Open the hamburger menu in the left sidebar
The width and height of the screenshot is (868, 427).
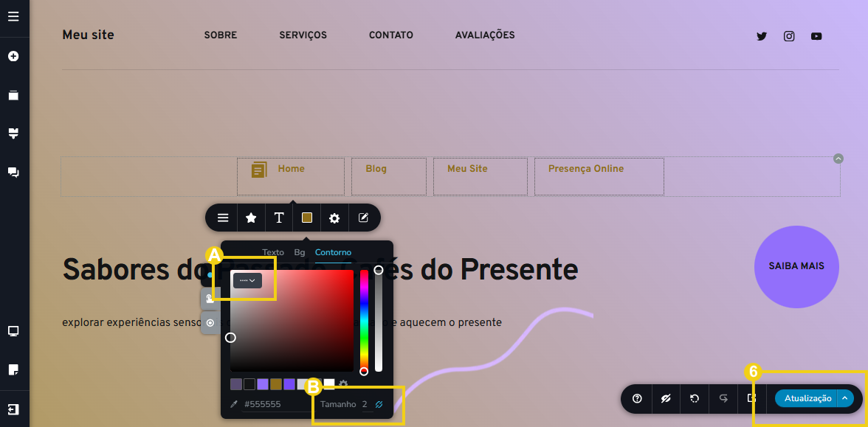click(13, 16)
